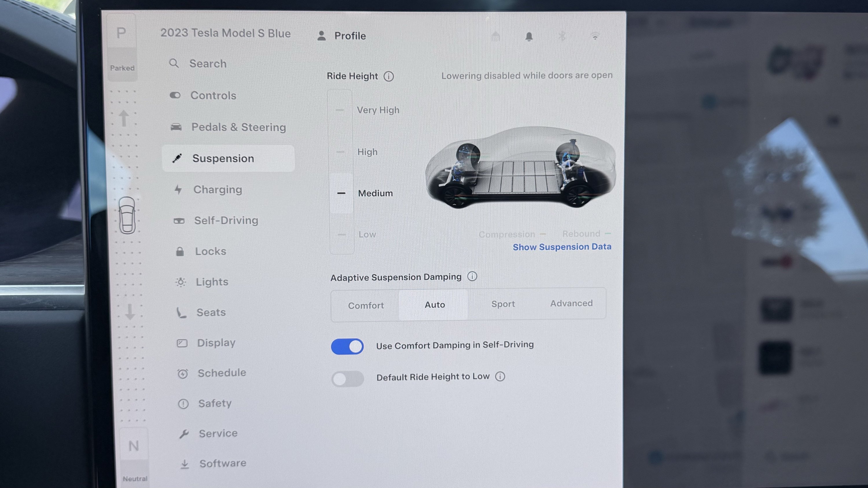Open the Pedals & Steering menu
Image resolution: width=868 pixels, height=488 pixels.
pos(229,127)
